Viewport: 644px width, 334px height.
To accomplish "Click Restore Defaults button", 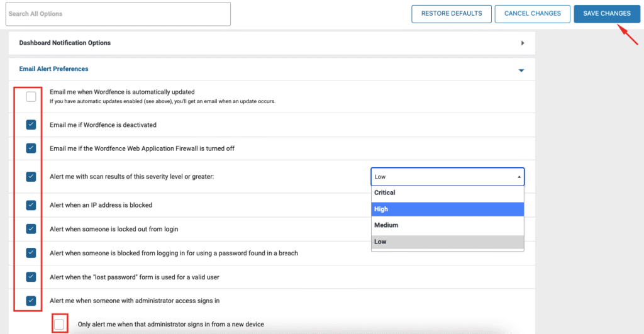I will (x=452, y=14).
